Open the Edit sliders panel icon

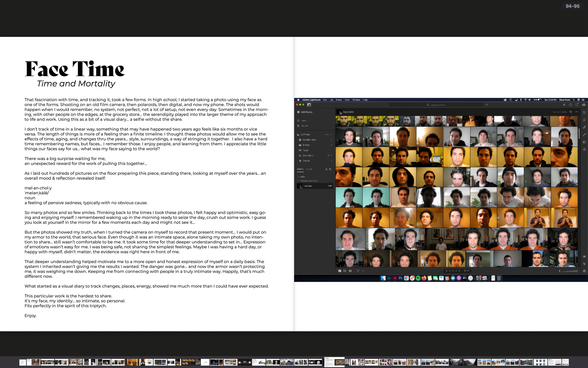pyautogui.click(x=584, y=113)
